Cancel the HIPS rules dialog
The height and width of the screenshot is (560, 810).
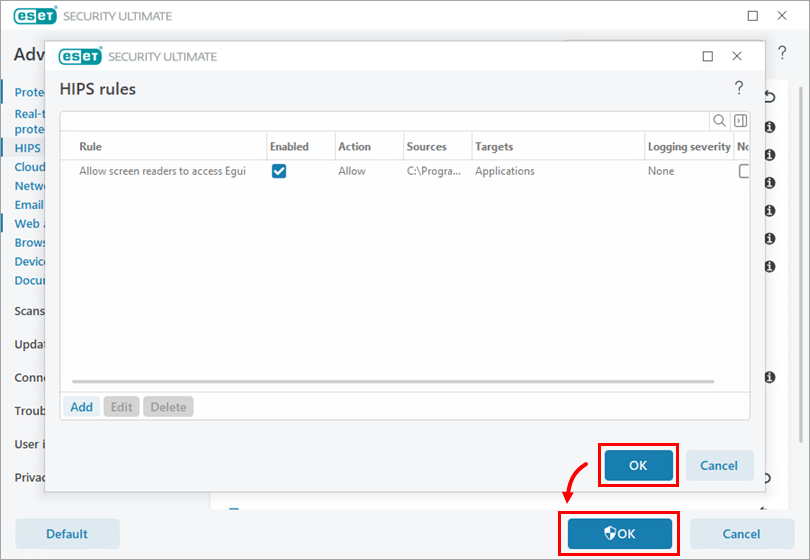[719, 465]
